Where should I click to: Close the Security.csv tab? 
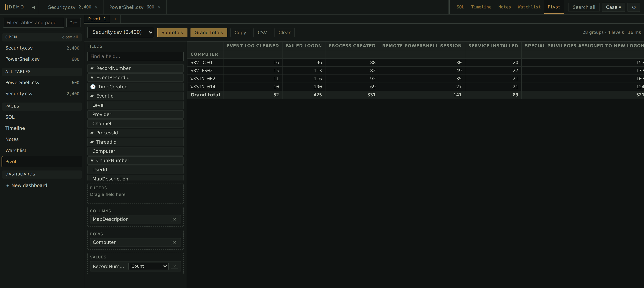pyautogui.click(x=96, y=7)
